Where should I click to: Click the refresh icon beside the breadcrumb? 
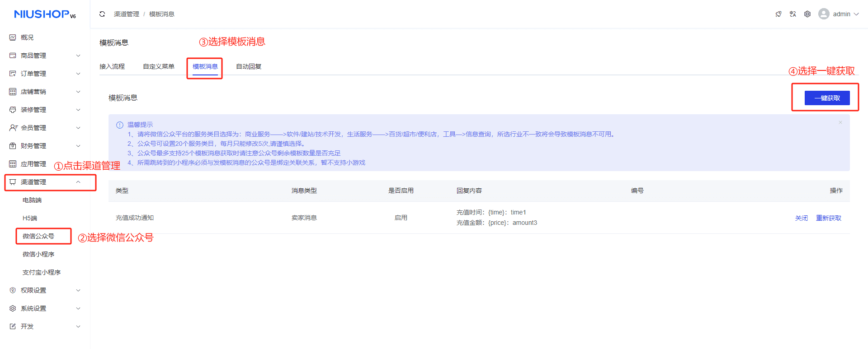[102, 14]
